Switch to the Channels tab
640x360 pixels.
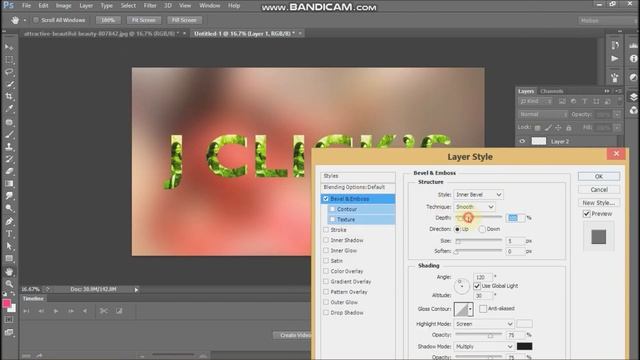click(552, 91)
